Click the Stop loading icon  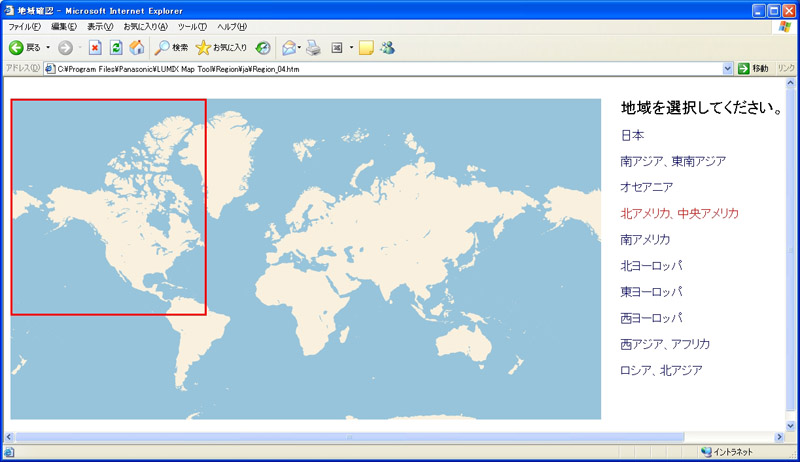pos(95,48)
